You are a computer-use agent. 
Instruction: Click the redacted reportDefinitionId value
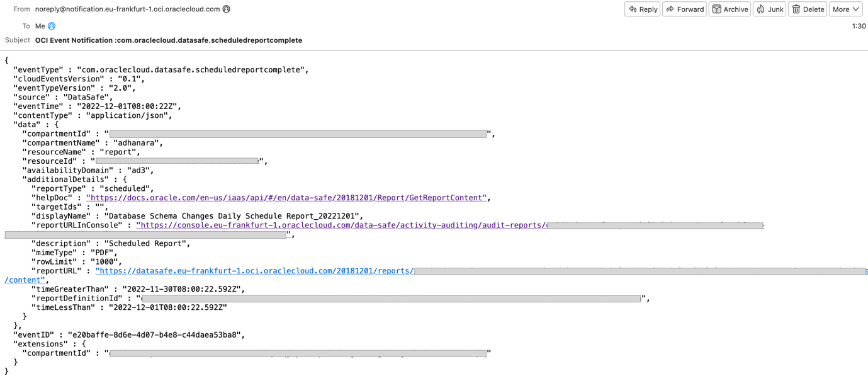pyautogui.click(x=391, y=299)
